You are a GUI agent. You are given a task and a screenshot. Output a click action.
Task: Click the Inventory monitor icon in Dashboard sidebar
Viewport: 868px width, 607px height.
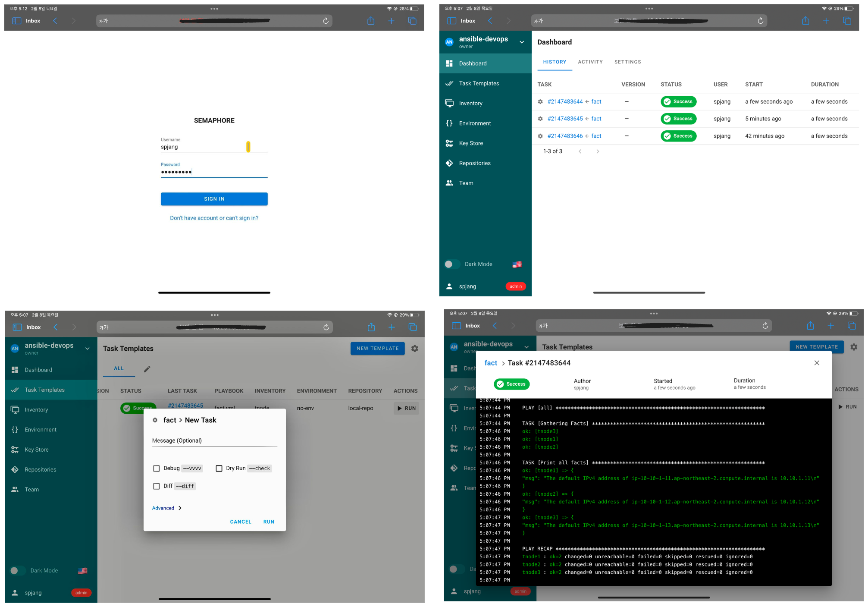point(449,103)
